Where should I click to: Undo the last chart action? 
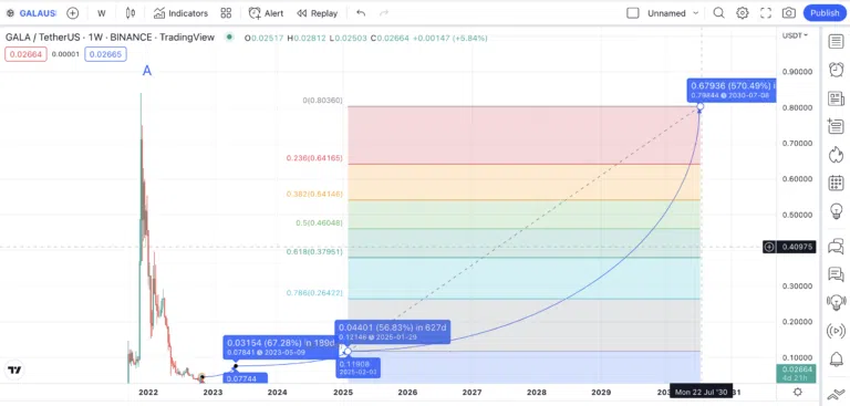coord(361,13)
